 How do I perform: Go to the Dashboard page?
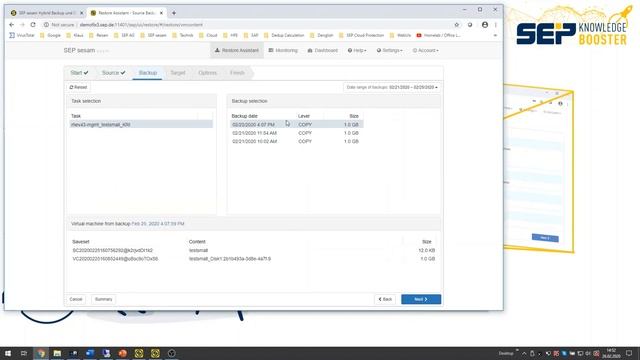[x=322, y=51]
